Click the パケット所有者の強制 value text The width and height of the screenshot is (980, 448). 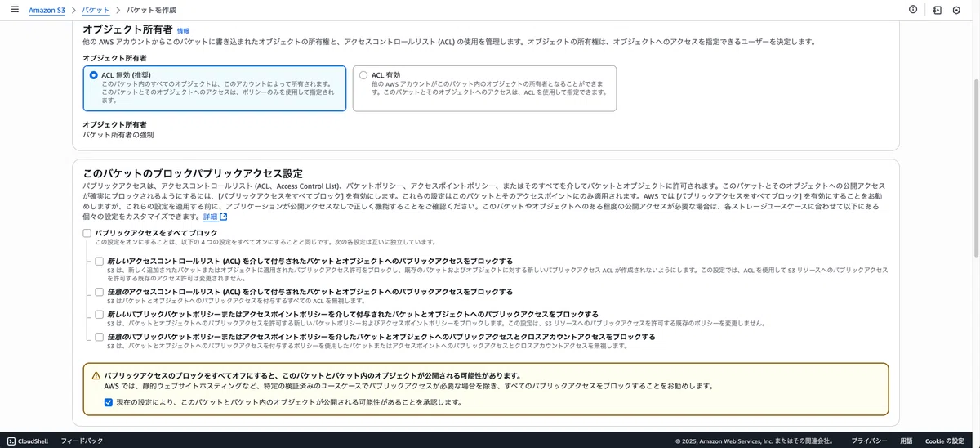118,134
